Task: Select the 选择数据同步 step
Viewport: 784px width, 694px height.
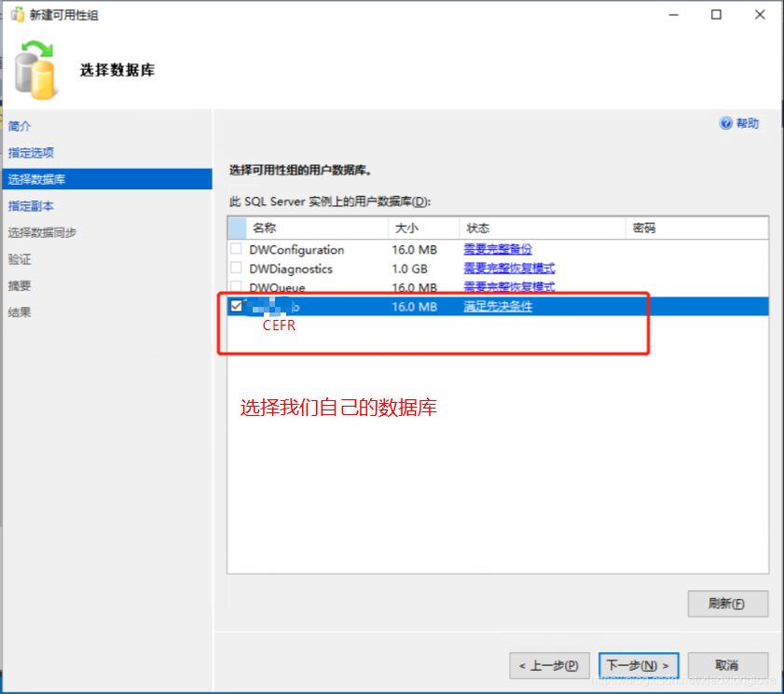Action: [42, 232]
